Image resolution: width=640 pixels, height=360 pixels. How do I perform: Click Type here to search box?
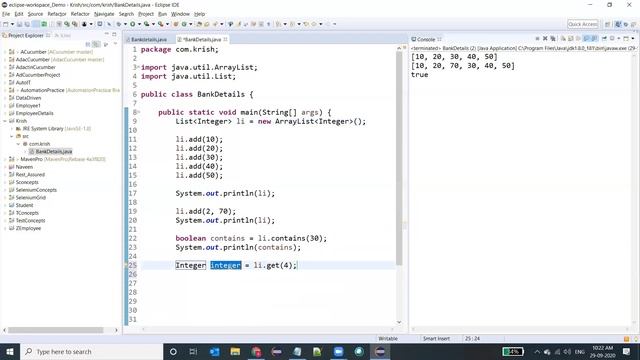[91, 351]
